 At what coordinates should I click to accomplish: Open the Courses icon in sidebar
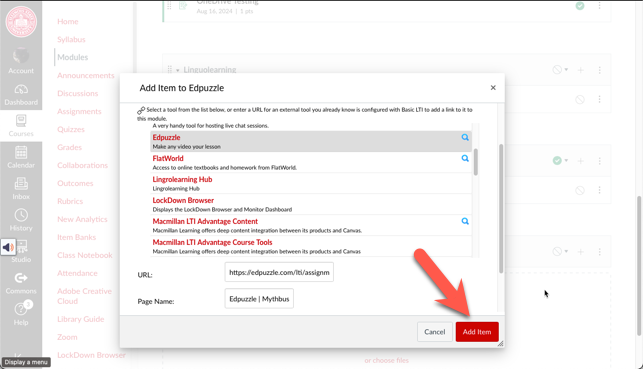click(x=21, y=121)
